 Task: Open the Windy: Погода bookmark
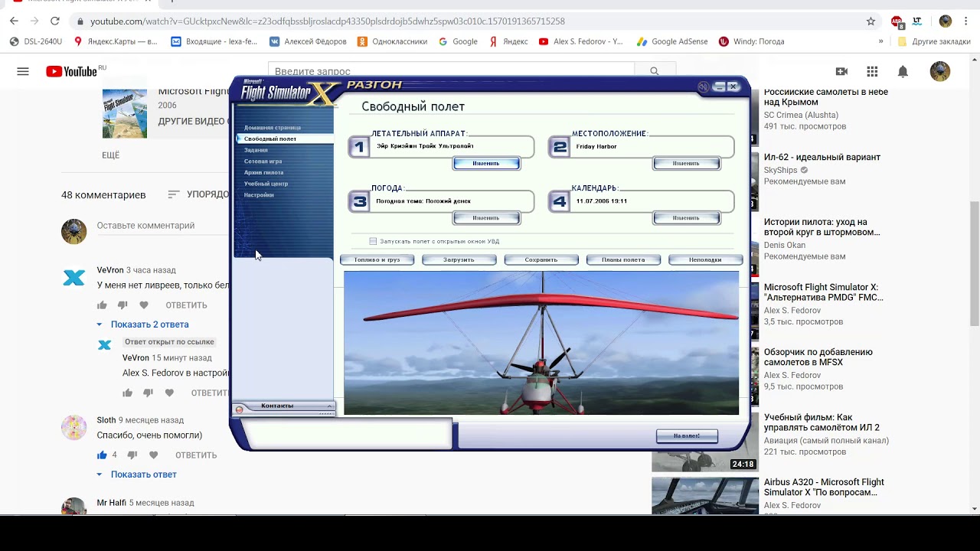click(751, 41)
